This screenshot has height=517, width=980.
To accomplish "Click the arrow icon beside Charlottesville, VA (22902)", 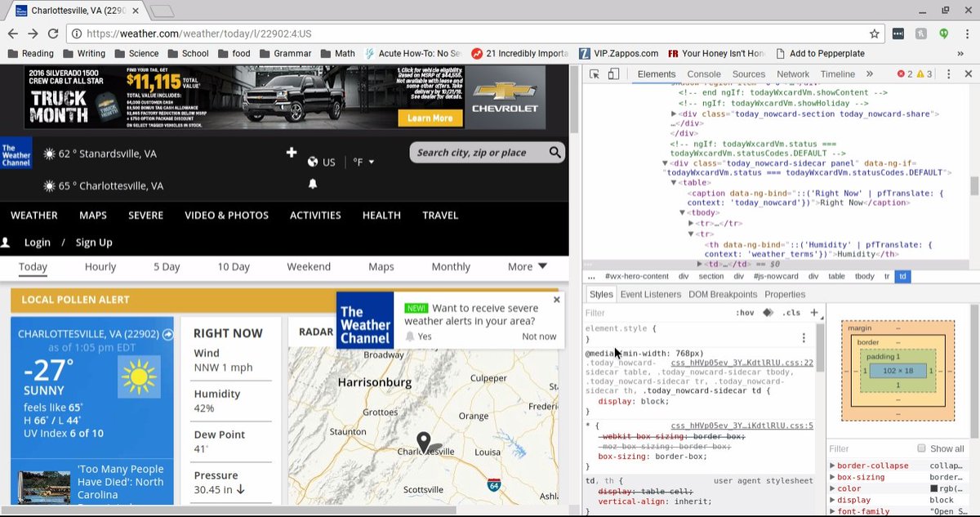I will click(x=167, y=334).
